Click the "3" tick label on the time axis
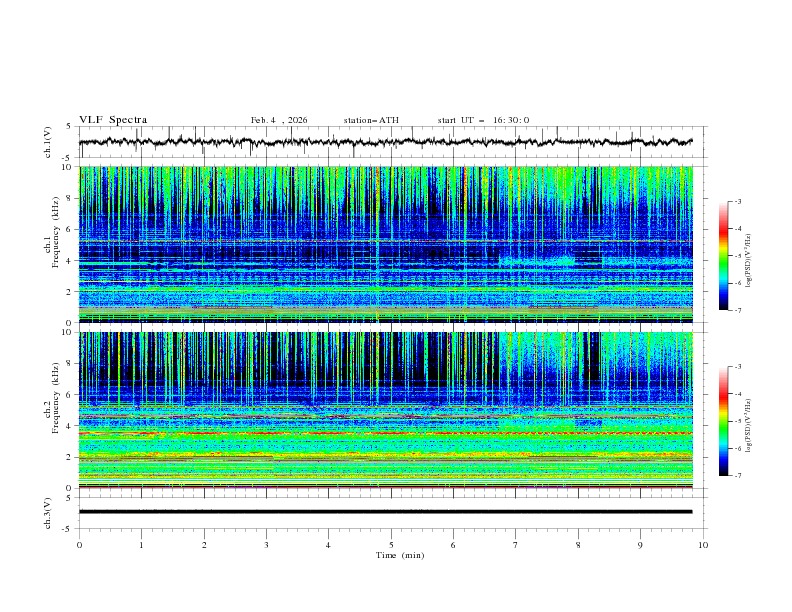The width and height of the screenshot is (792, 612). (266, 545)
